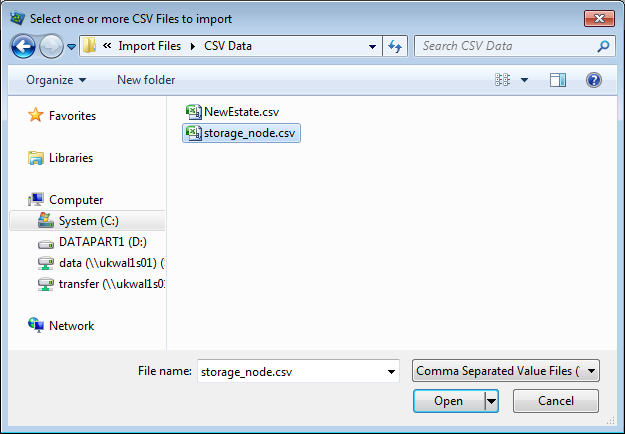Open the File name history dropdown
The height and width of the screenshot is (434, 625).
tap(391, 371)
